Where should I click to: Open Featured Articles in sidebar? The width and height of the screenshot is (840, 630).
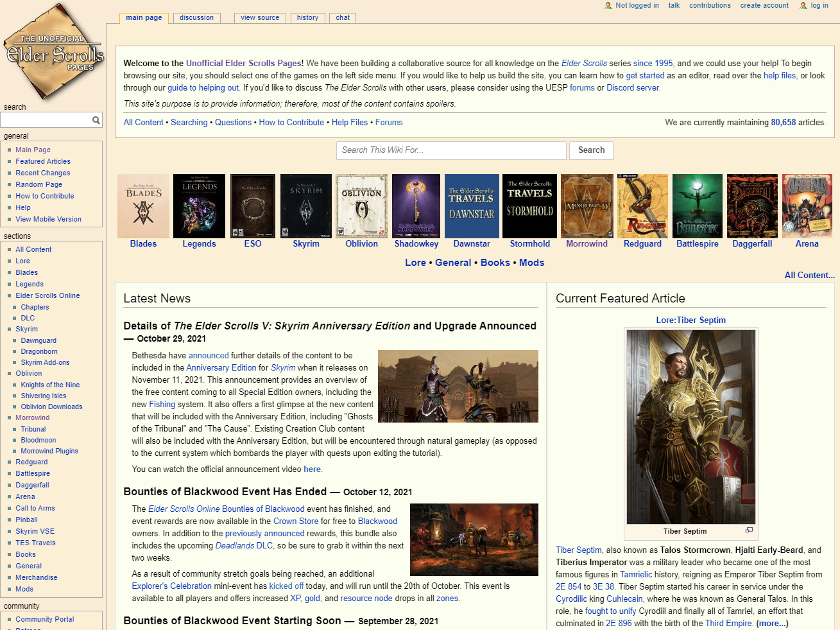click(43, 162)
